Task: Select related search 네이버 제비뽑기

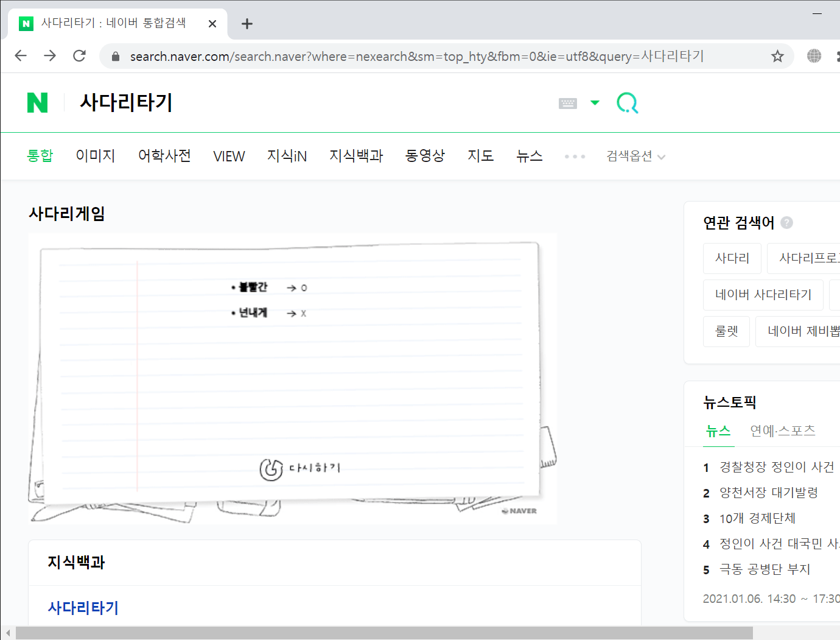Action: [x=798, y=331]
